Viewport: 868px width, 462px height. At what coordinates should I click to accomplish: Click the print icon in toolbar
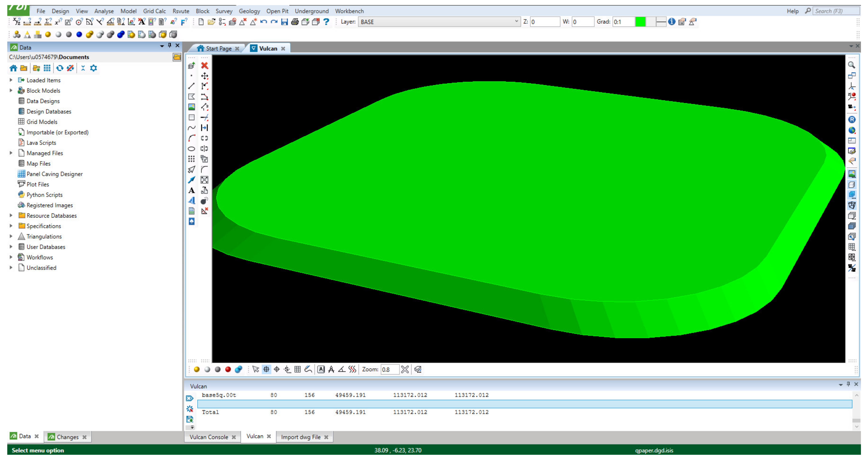point(295,22)
